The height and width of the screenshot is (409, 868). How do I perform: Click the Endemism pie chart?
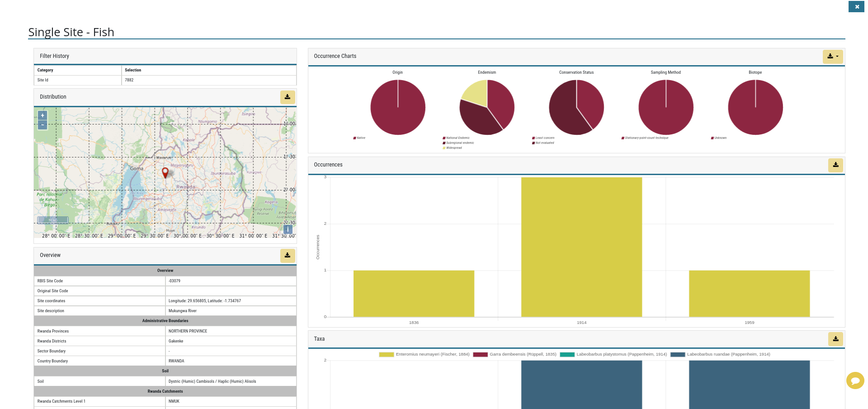pyautogui.click(x=487, y=107)
